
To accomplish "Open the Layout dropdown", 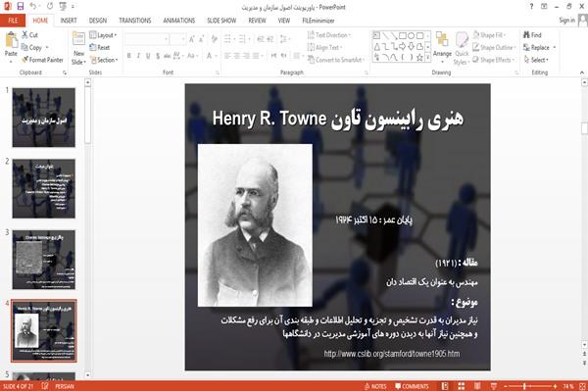I will [x=104, y=35].
